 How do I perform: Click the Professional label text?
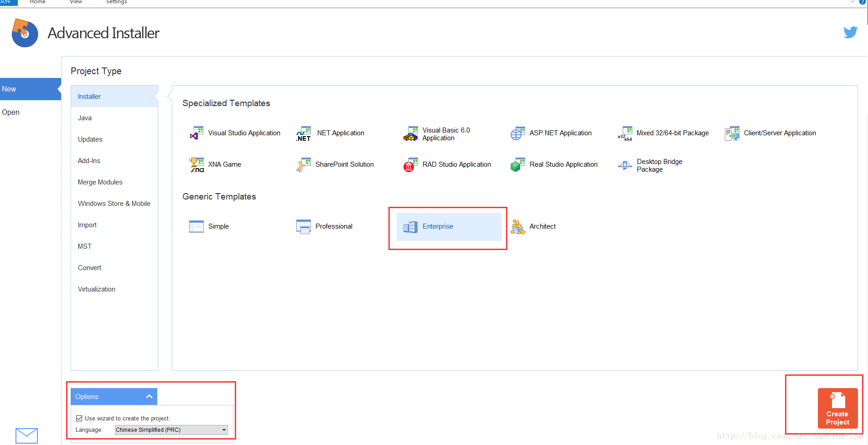(x=334, y=226)
